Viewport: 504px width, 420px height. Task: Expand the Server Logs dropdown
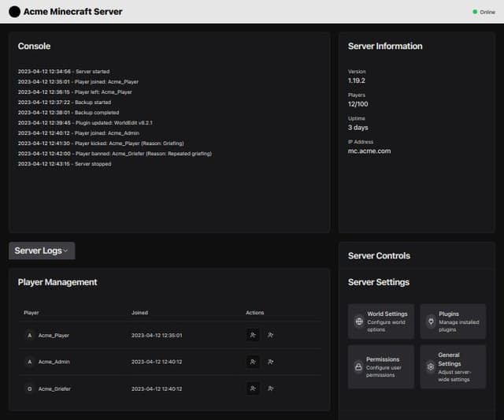pos(42,251)
